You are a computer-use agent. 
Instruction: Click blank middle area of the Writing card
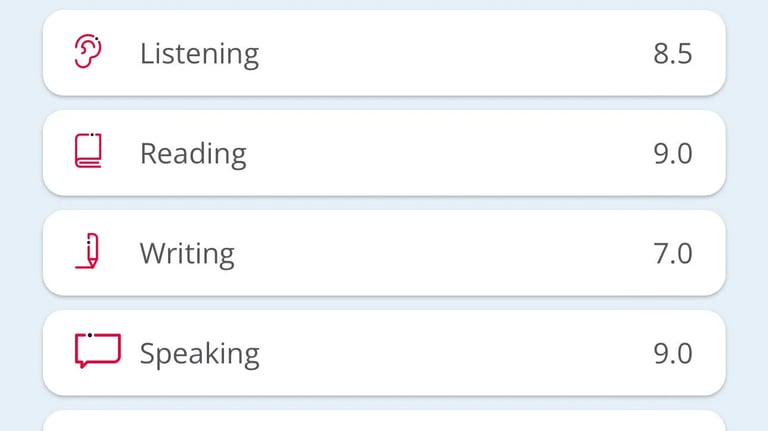pos(441,253)
